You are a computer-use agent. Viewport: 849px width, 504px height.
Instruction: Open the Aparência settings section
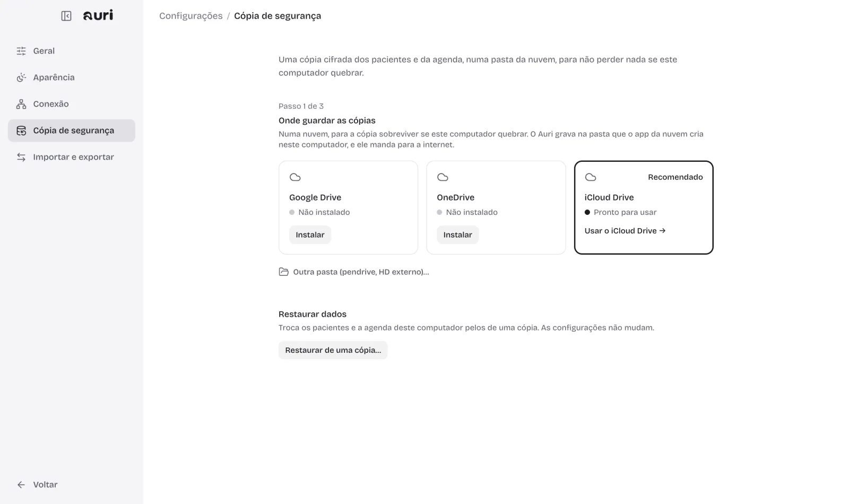(x=72, y=77)
